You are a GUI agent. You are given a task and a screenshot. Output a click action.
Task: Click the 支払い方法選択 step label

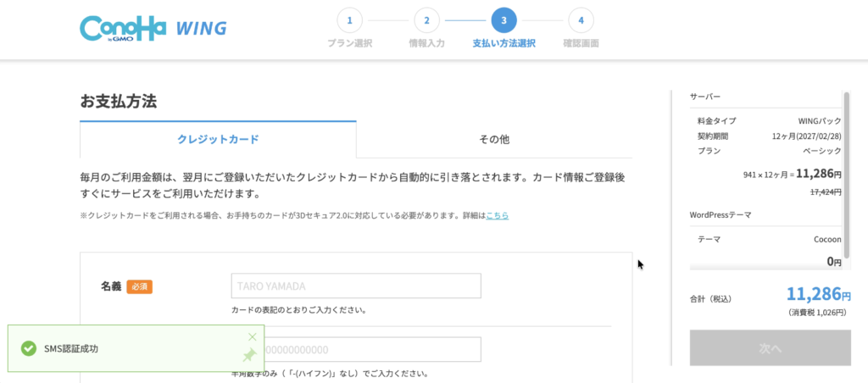504,43
